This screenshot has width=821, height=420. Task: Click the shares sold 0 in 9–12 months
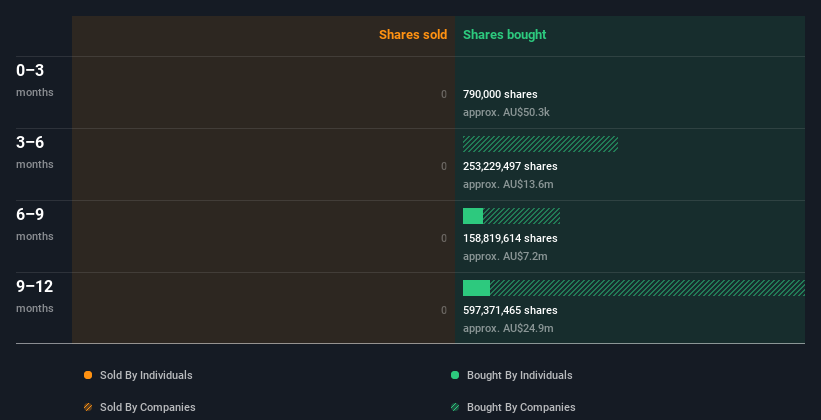[x=444, y=310]
